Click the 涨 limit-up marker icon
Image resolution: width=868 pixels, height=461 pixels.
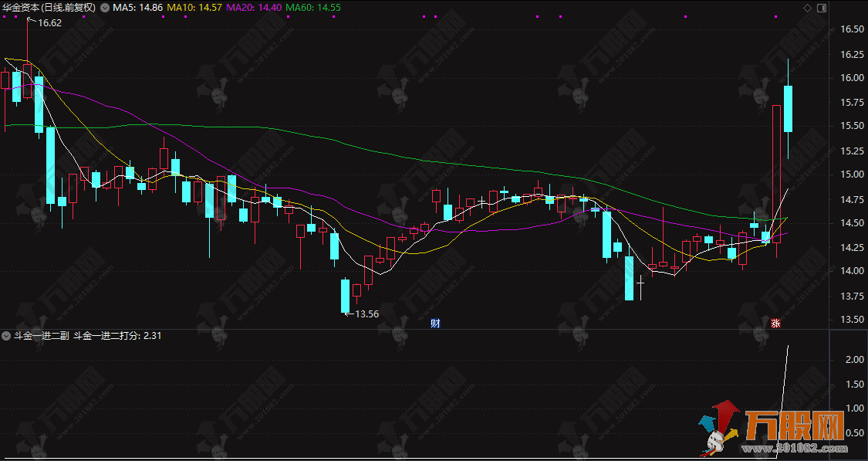(776, 322)
